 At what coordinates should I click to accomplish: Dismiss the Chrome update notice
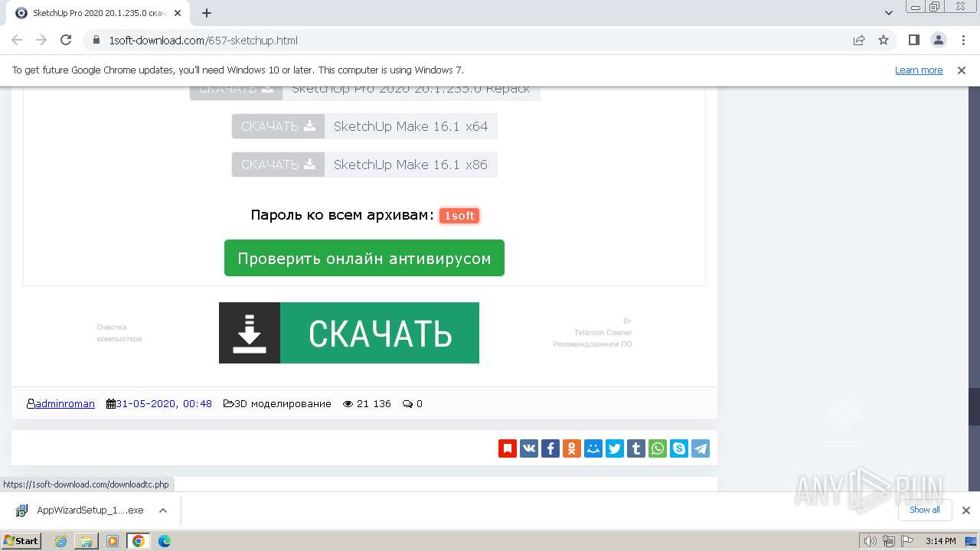(x=962, y=70)
